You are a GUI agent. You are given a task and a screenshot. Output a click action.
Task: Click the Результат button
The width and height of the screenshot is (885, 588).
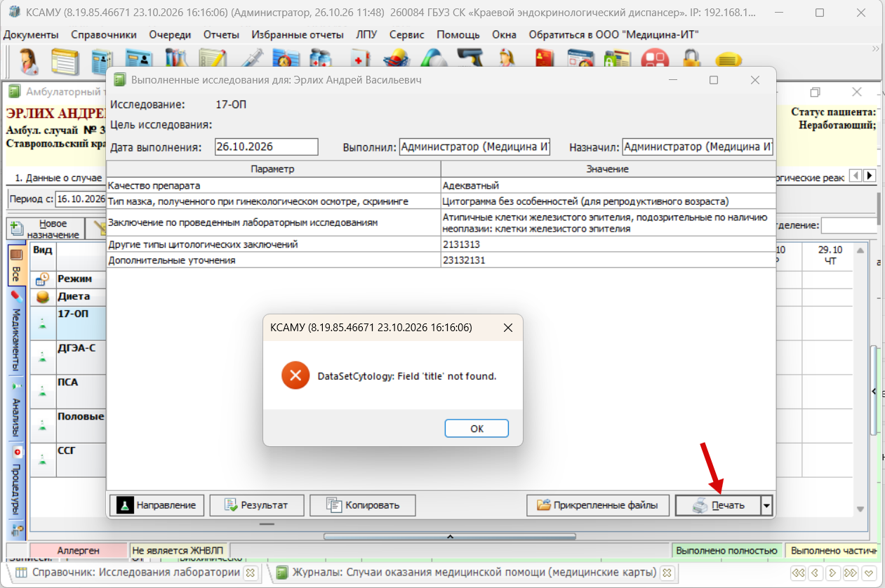tap(258, 505)
